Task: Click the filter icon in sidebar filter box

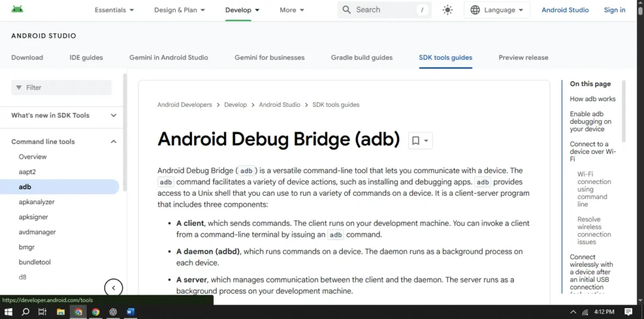Action: 19,87
